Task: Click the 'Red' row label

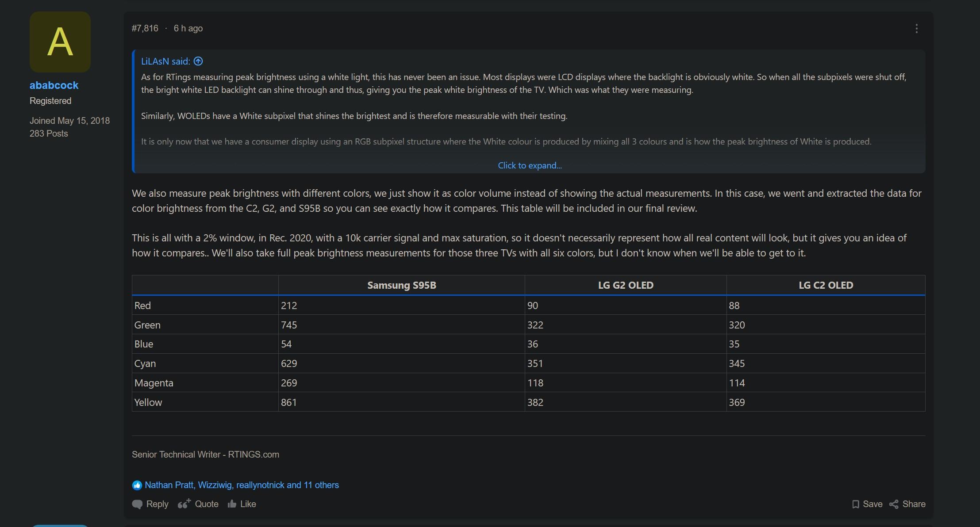Action: click(142, 306)
